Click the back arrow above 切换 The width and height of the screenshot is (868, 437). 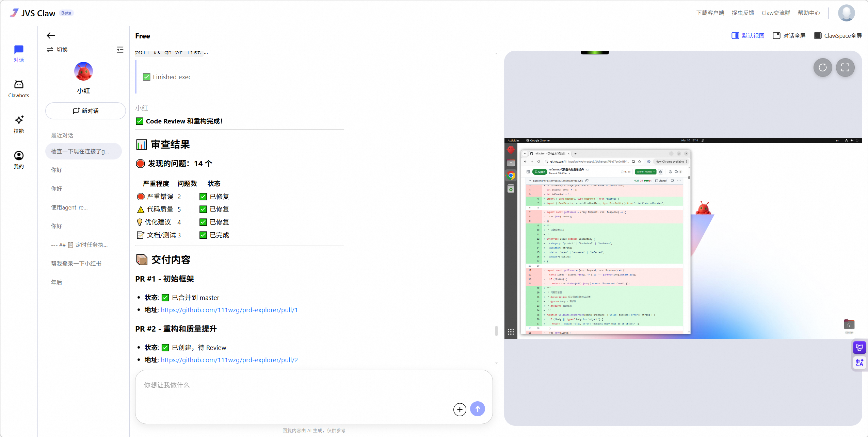(51, 35)
